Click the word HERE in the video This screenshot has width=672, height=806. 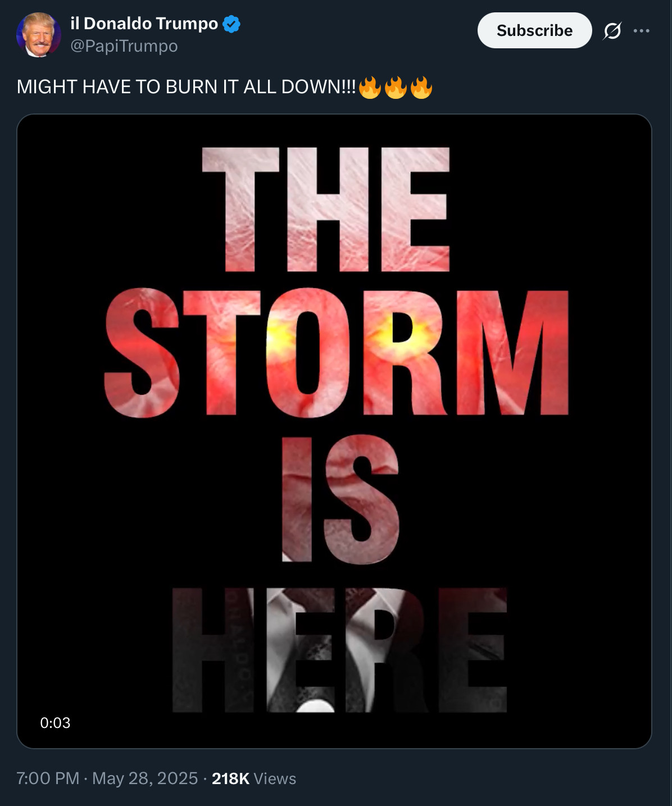point(339,650)
